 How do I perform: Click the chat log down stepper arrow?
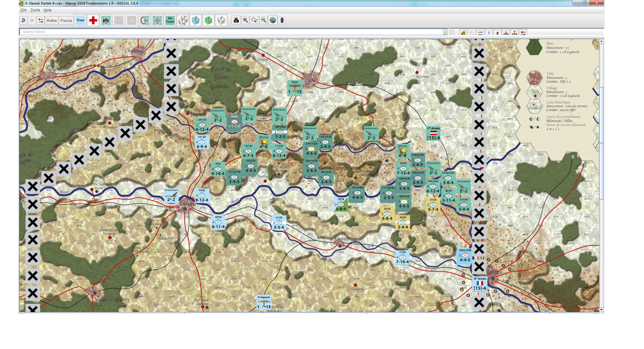pos(445,33)
